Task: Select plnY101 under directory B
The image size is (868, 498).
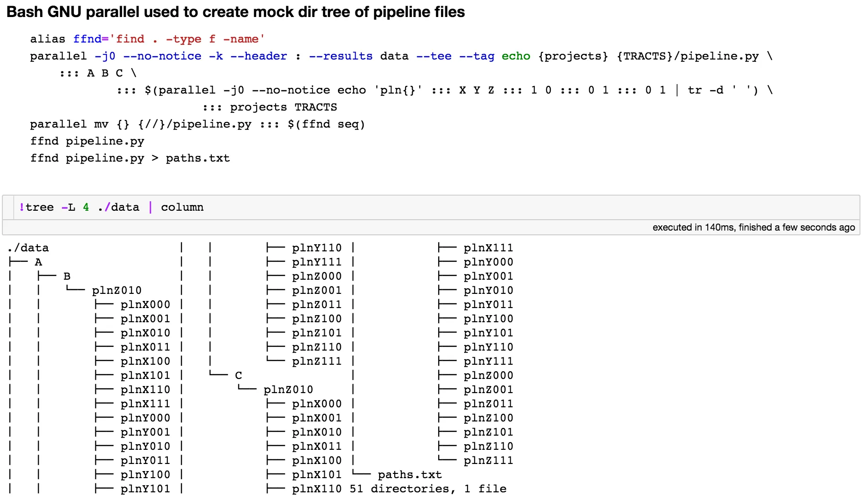Action: point(145,489)
